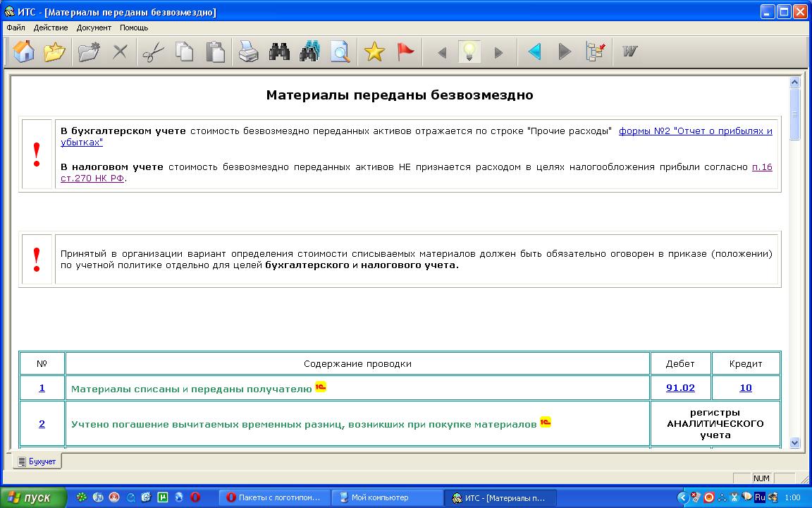Screen dimensions: 812x508
Task: Open the Помощь menu
Action: [x=134, y=28]
